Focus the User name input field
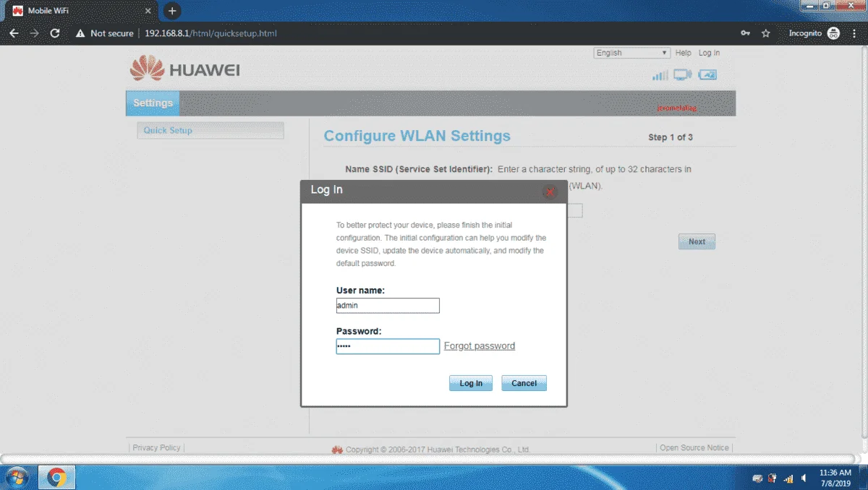Image resolution: width=868 pixels, height=490 pixels. click(388, 306)
